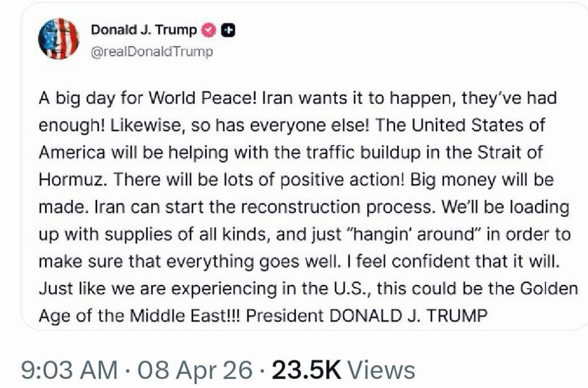588x388 pixels.
Task: Open the @realDonaldTrump handle
Action: pos(152,52)
